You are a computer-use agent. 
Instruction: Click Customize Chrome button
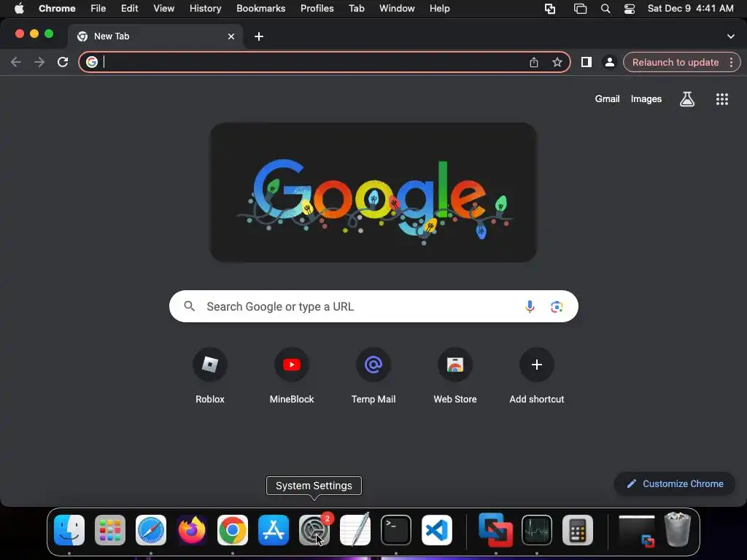click(x=675, y=484)
